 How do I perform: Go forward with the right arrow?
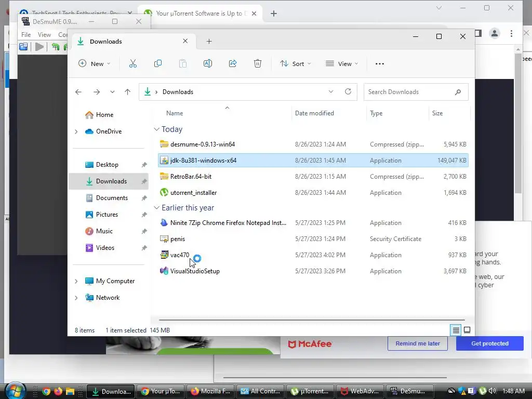(x=97, y=92)
